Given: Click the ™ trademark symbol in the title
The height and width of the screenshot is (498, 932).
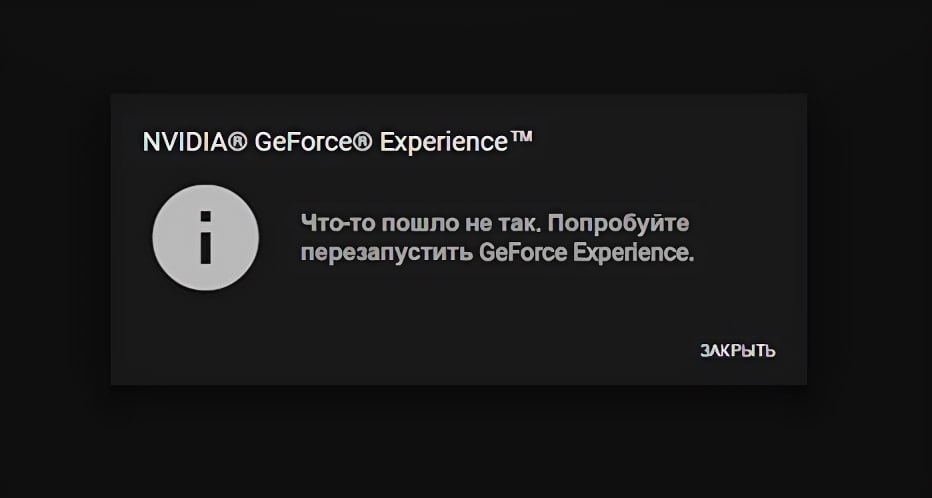Looking at the screenshot, I should coord(520,138).
